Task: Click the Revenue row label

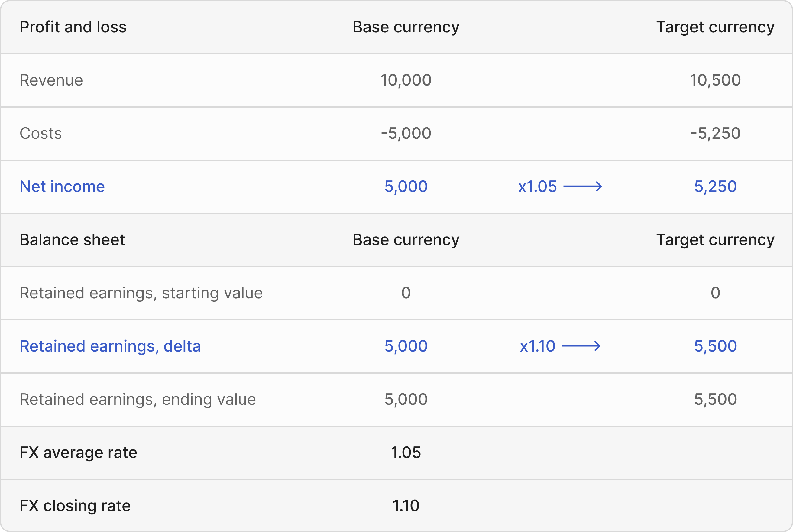Action: click(x=51, y=80)
